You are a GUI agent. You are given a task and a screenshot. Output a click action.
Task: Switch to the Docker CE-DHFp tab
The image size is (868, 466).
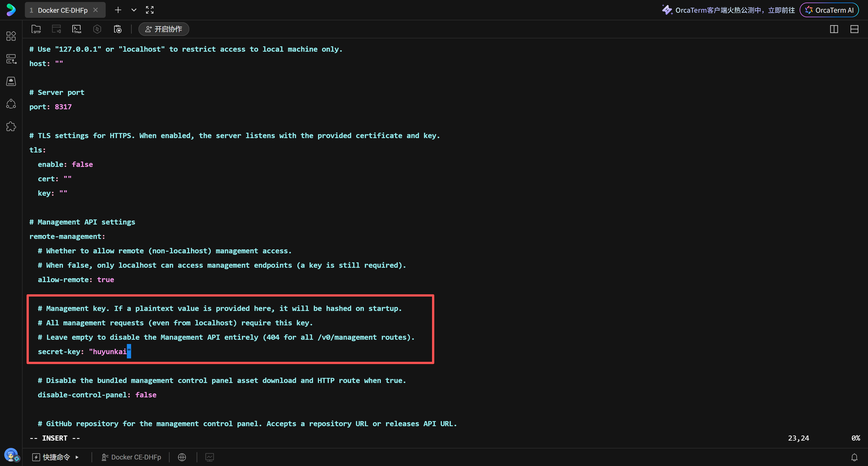pos(62,10)
